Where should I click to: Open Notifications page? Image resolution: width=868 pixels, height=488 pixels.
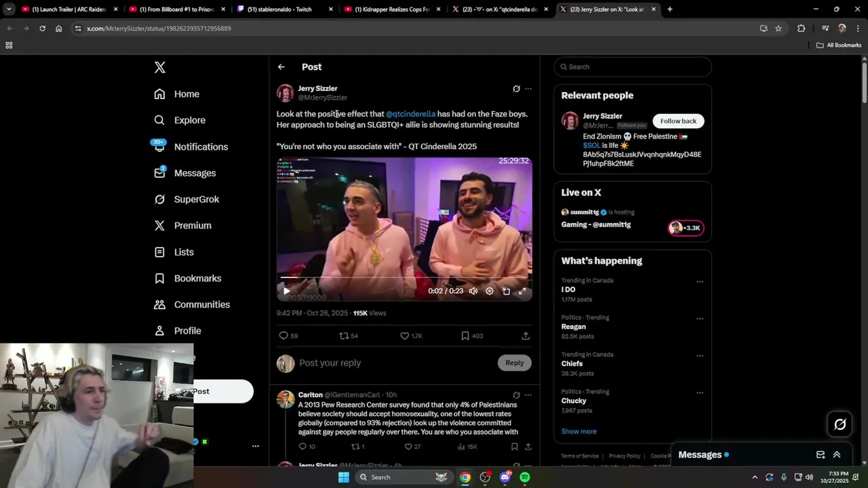point(191,146)
